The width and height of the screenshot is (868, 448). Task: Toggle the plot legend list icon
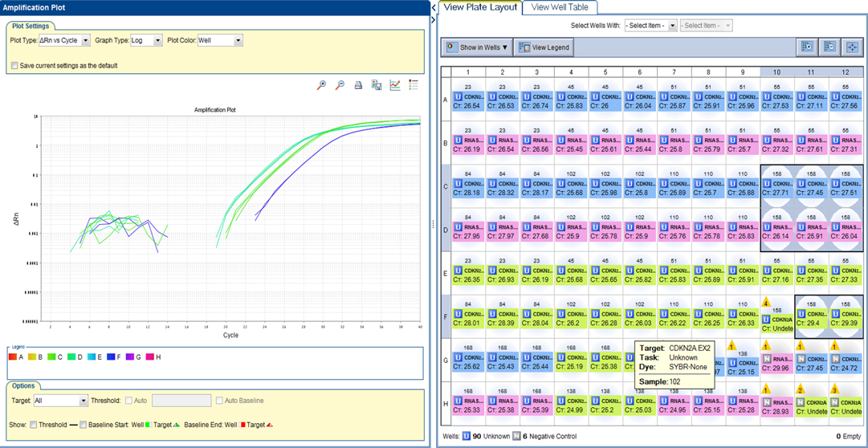coord(413,85)
